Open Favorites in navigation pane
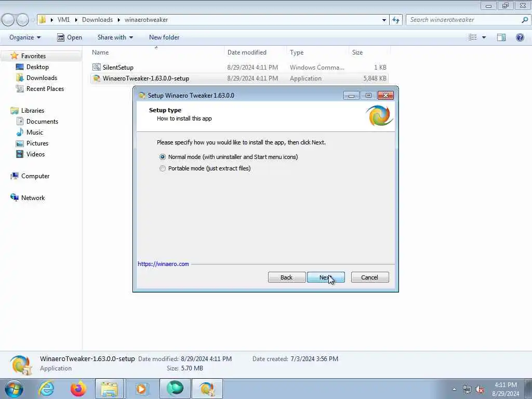Screen dimensions: 532x399 (33, 56)
